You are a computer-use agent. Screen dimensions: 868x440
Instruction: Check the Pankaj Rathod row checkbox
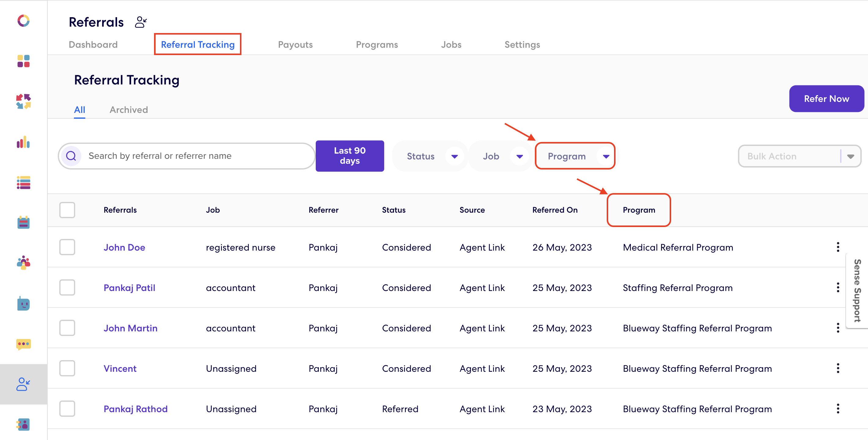(x=67, y=408)
